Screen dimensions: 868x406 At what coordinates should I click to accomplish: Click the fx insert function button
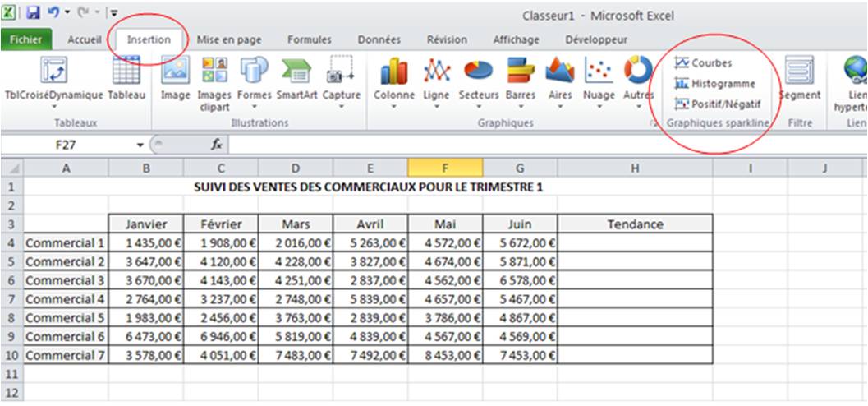(x=217, y=145)
